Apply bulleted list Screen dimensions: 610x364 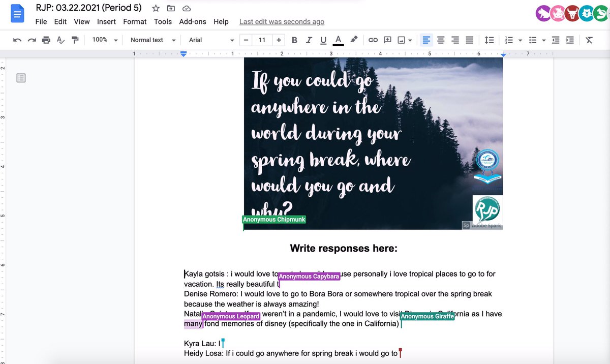click(533, 40)
